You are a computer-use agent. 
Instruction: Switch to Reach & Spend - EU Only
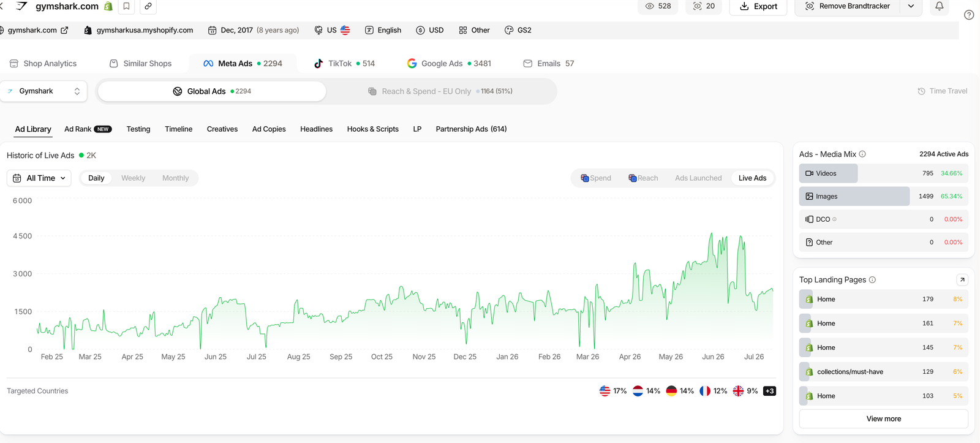[440, 91]
